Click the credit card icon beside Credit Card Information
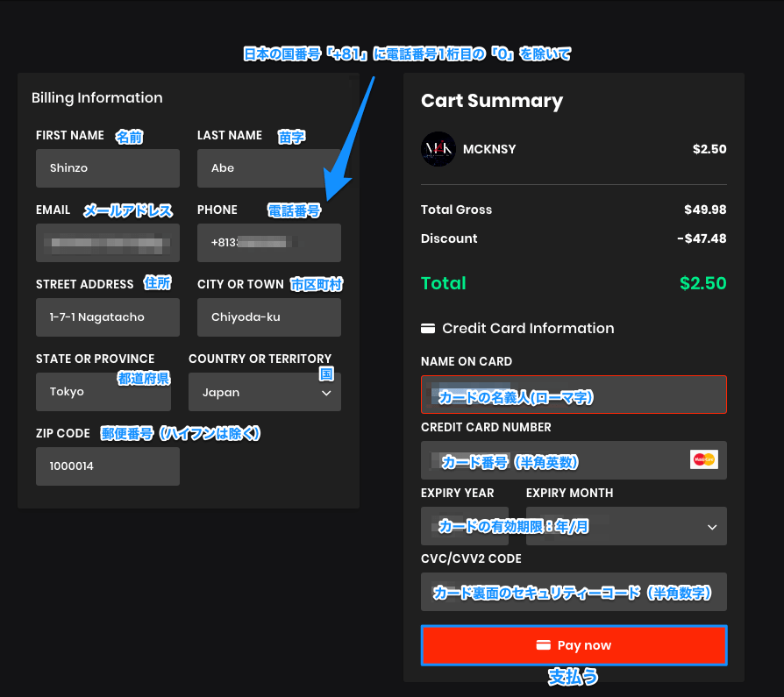The height and width of the screenshot is (697, 784). 428,329
